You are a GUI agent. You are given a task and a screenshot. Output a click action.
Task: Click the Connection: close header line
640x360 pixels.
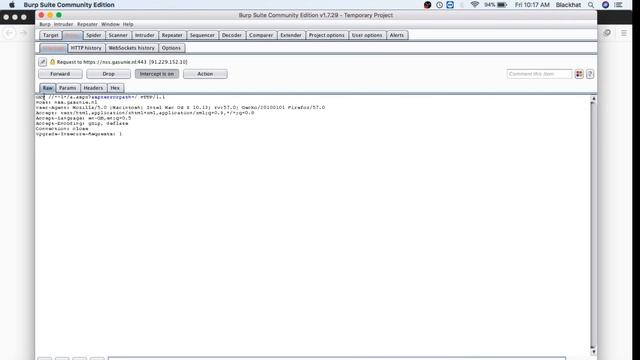point(62,129)
